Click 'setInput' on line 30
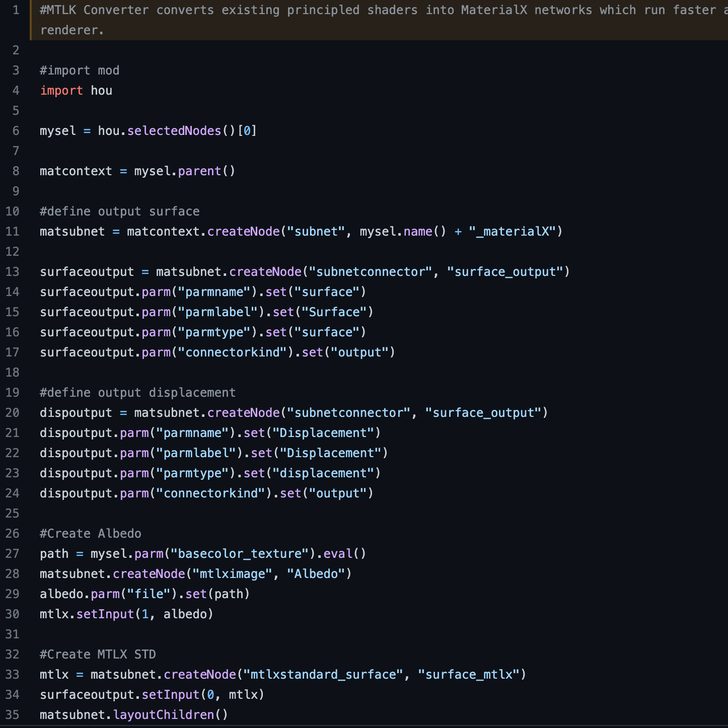 click(105, 614)
